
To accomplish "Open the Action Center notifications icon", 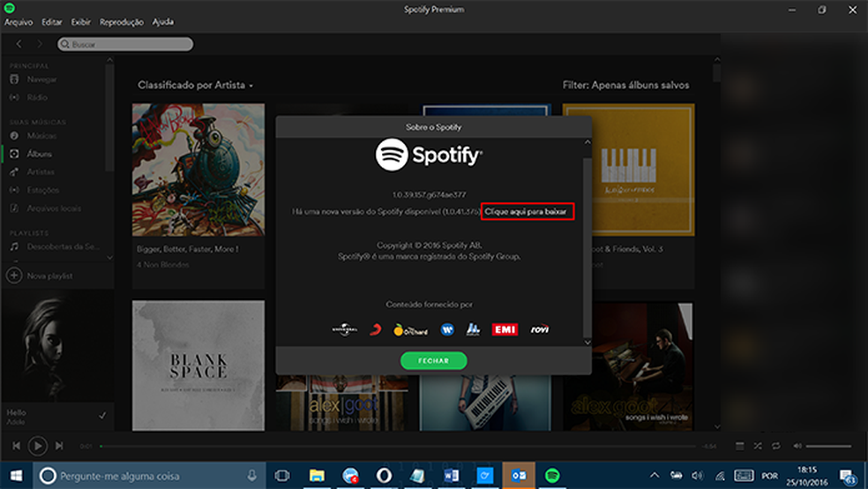I will (848, 477).
